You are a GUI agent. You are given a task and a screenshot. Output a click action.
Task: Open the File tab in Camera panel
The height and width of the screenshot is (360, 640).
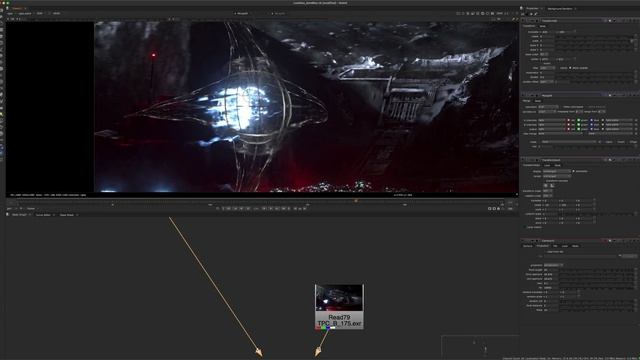(x=555, y=246)
